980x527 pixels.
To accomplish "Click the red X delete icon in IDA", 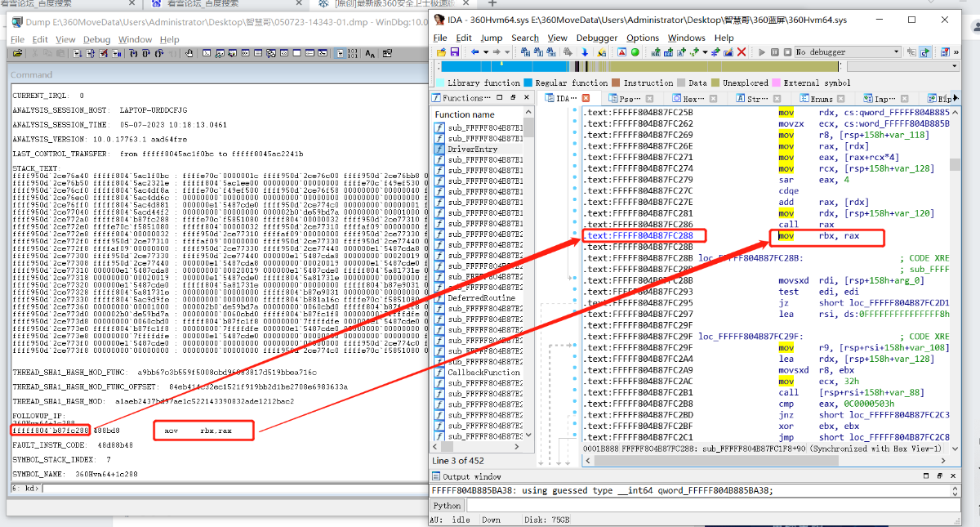I will click(742, 51).
